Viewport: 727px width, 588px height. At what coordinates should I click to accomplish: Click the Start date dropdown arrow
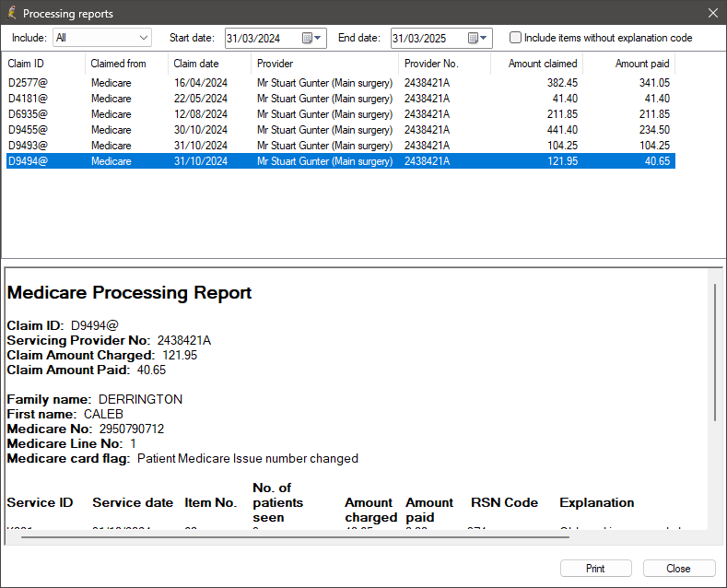pyautogui.click(x=319, y=38)
